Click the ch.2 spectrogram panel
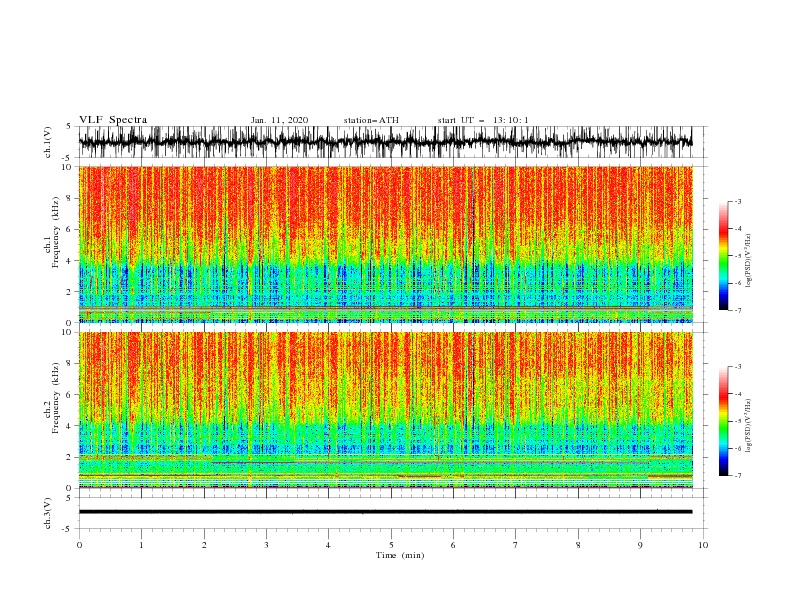 (385, 410)
